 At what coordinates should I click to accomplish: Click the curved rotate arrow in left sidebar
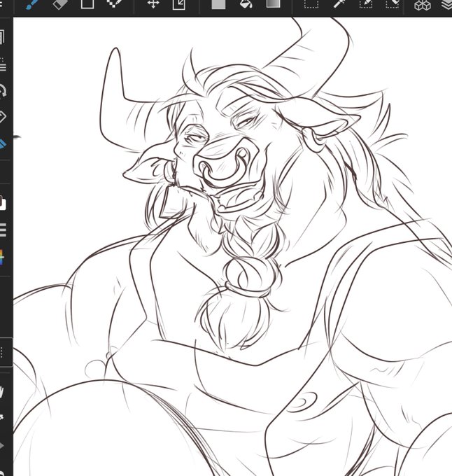point(3,91)
